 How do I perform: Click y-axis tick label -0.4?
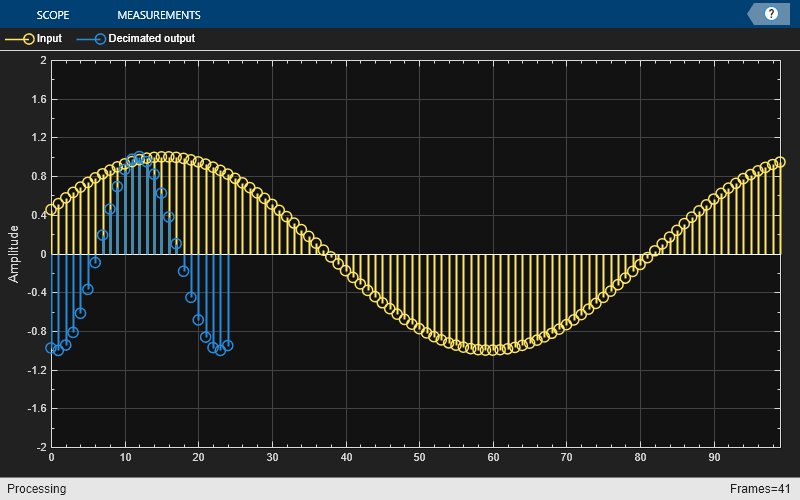coord(37,292)
